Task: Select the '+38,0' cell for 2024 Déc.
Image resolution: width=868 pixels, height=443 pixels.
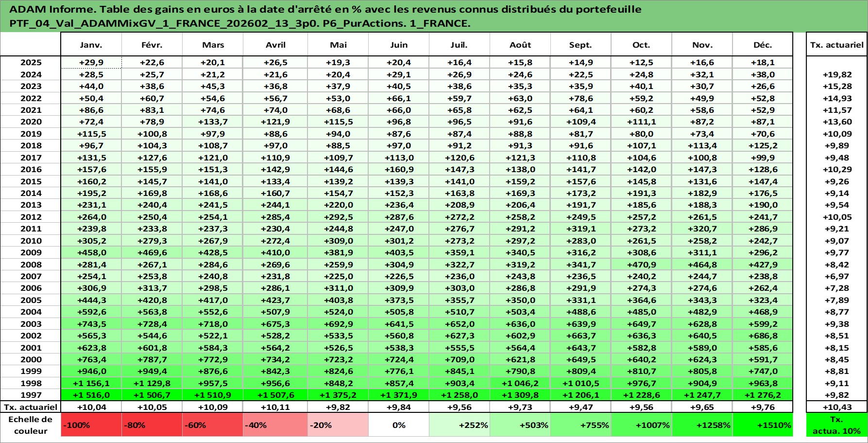Action: pyautogui.click(x=763, y=74)
